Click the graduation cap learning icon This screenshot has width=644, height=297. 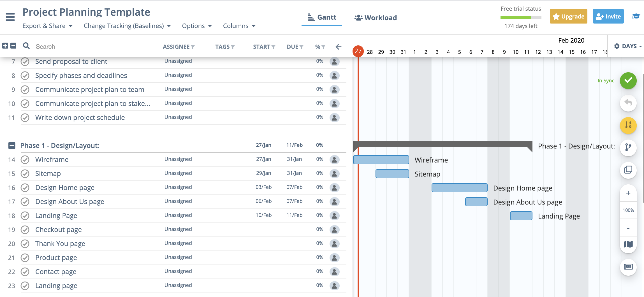coord(636,16)
